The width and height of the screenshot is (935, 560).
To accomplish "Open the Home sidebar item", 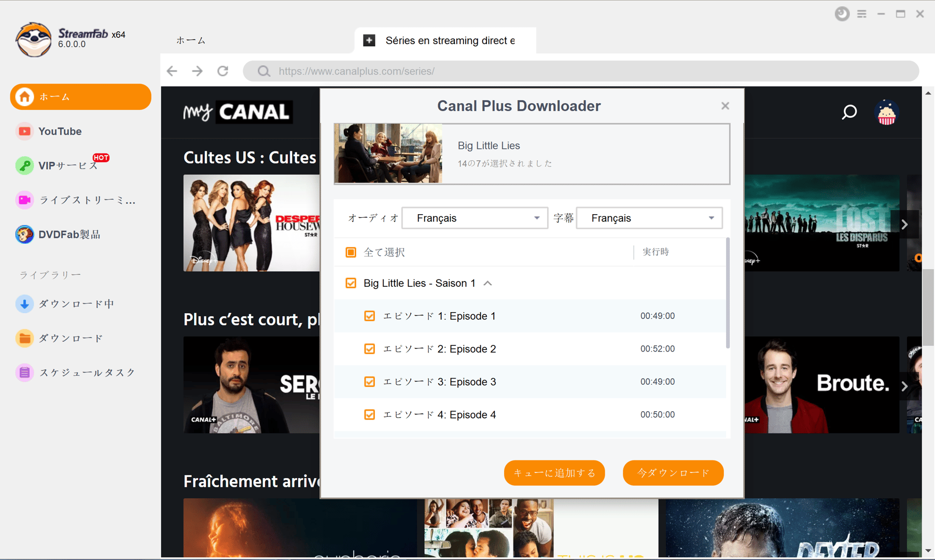I will [80, 97].
